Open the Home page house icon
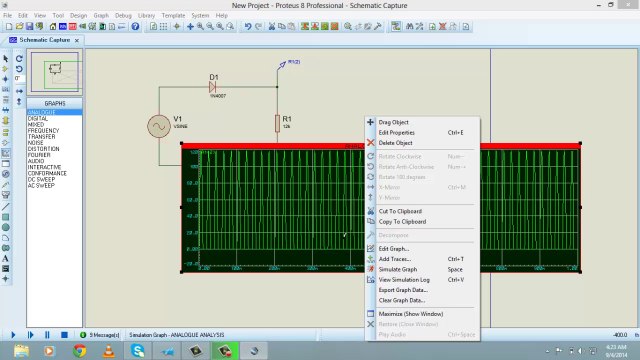 53,27
